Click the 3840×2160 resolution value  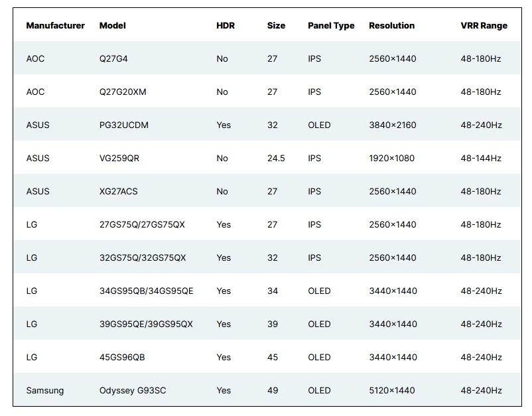coord(393,125)
